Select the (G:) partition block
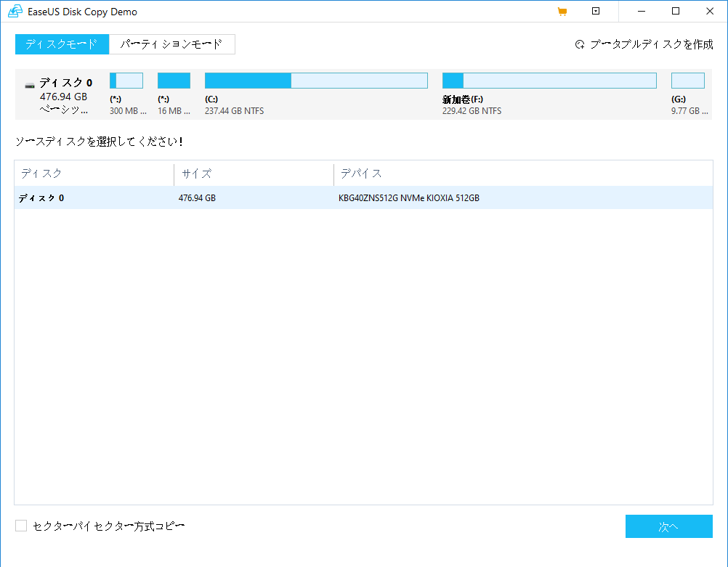The width and height of the screenshot is (728, 567). pos(687,80)
